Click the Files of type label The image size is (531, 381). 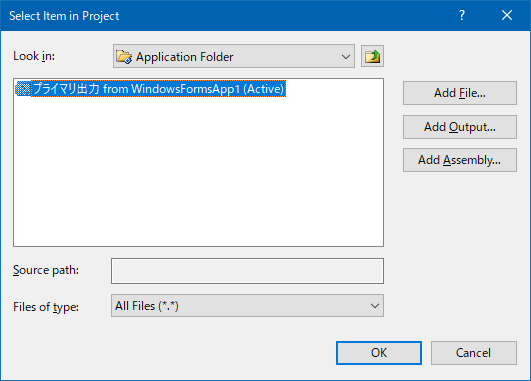click(46, 307)
